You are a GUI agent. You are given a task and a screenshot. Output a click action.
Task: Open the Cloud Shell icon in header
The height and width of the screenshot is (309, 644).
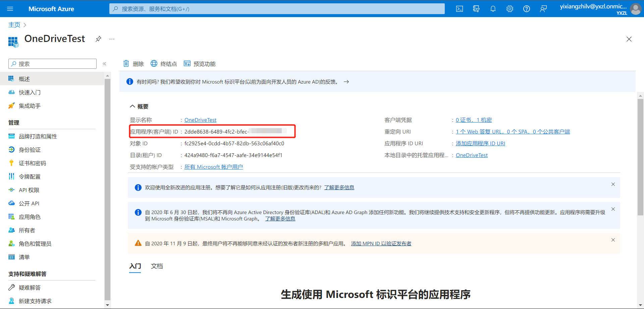(x=460, y=9)
